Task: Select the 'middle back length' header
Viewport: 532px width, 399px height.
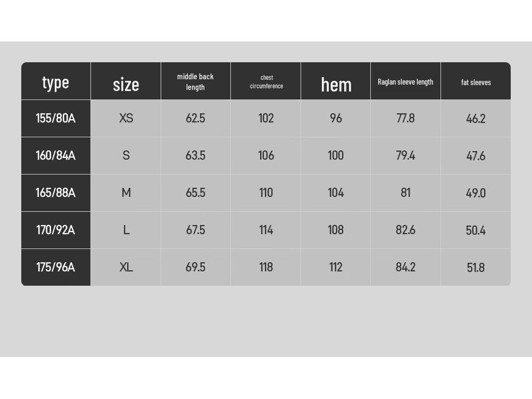Action: coord(195,82)
